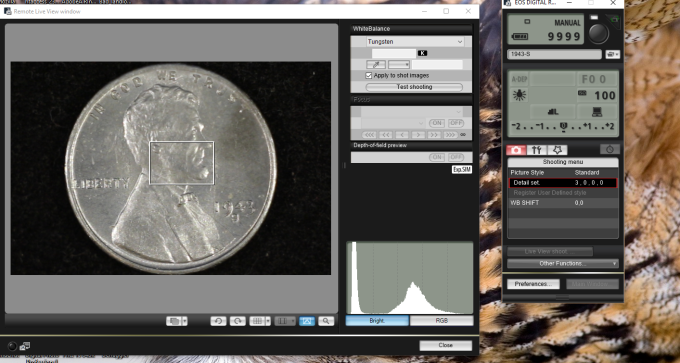The height and width of the screenshot is (363, 680).
Task: Open the save destination dropdown icon
Action: 613,55
